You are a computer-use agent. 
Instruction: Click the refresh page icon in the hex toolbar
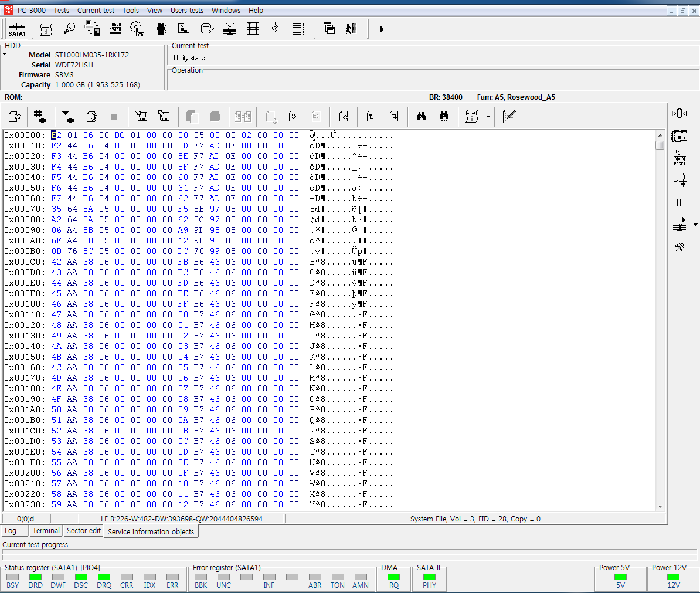coord(93,117)
